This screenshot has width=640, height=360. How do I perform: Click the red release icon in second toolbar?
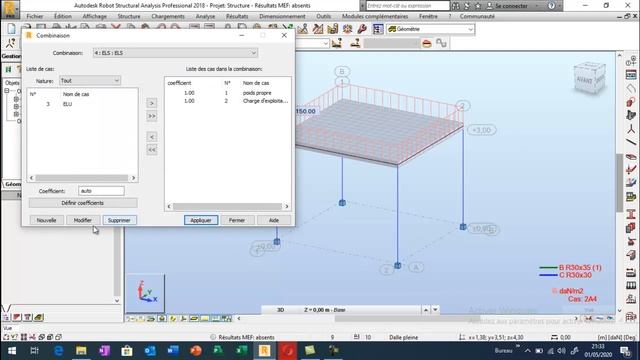coord(427,43)
